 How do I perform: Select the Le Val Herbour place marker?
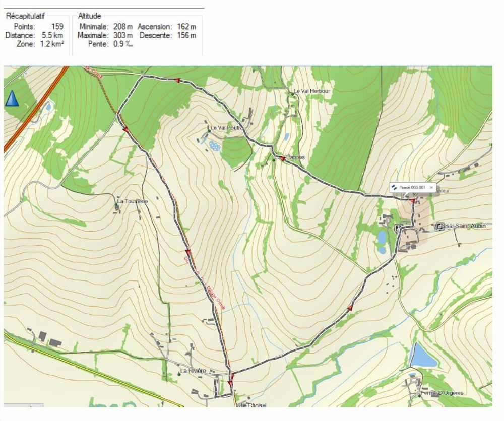pyautogui.click(x=292, y=94)
